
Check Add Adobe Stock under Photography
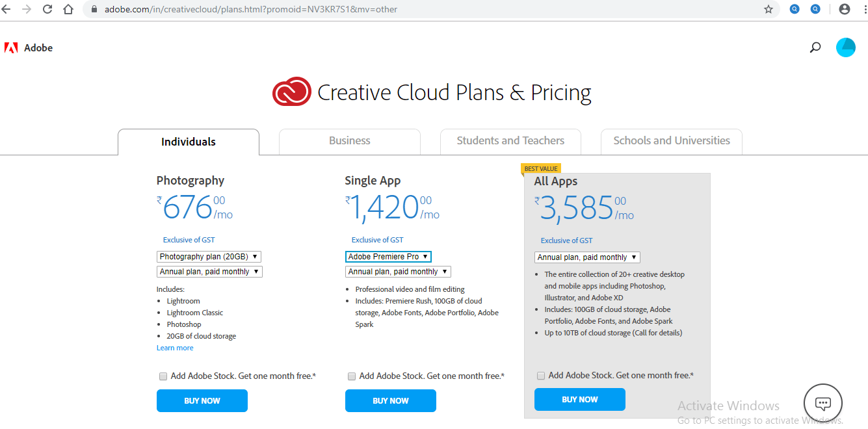tap(163, 376)
